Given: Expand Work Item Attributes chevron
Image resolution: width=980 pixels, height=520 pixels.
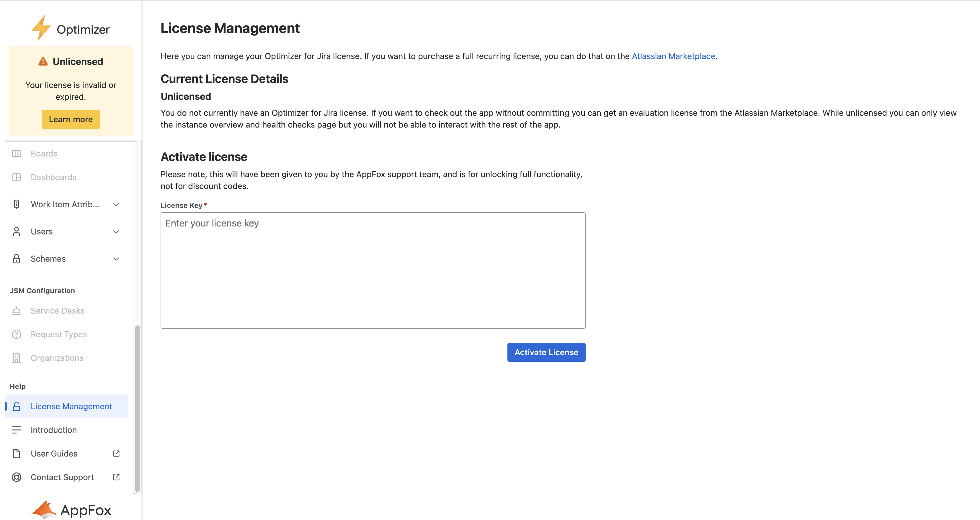Looking at the screenshot, I should tap(116, 204).
